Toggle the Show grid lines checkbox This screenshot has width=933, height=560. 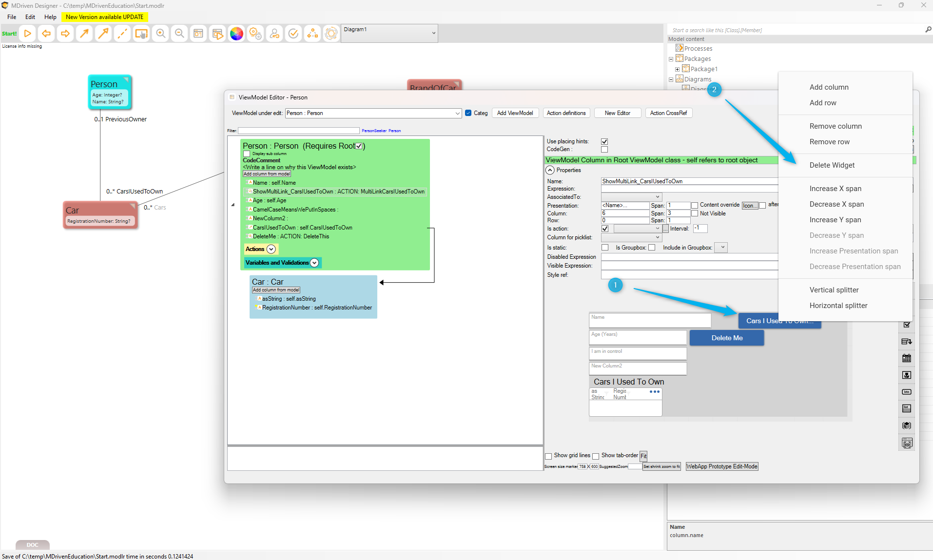click(x=548, y=456)
